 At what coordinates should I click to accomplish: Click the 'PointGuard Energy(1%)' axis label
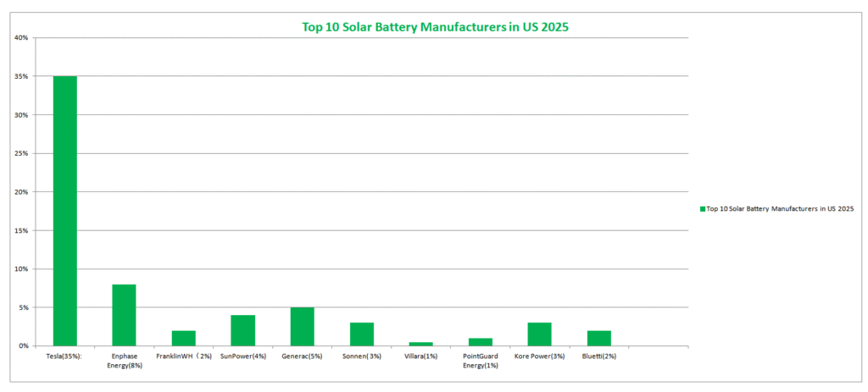pyautogui.click(x=481, y=361)
